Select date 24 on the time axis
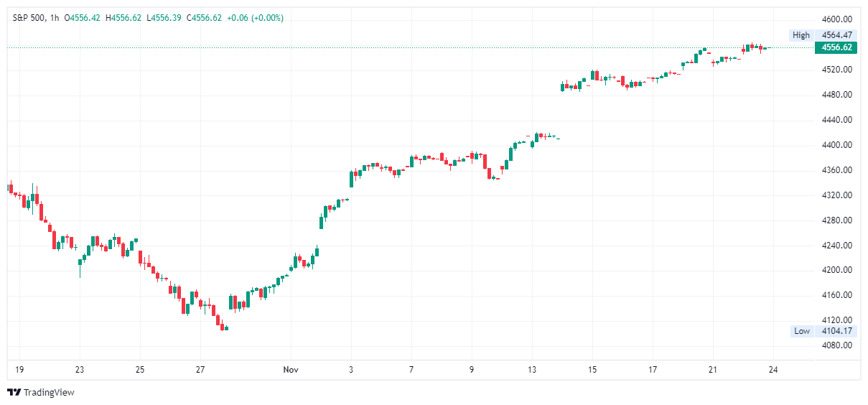Image resolution: width=868 pixels, height=405 pixels. 773,370
